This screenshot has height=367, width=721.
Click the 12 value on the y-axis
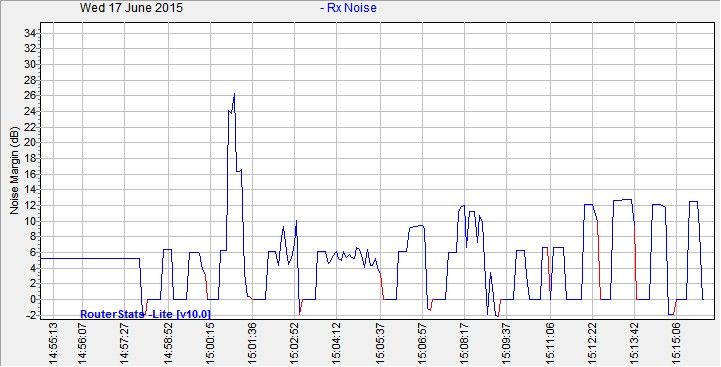[30, 206]
